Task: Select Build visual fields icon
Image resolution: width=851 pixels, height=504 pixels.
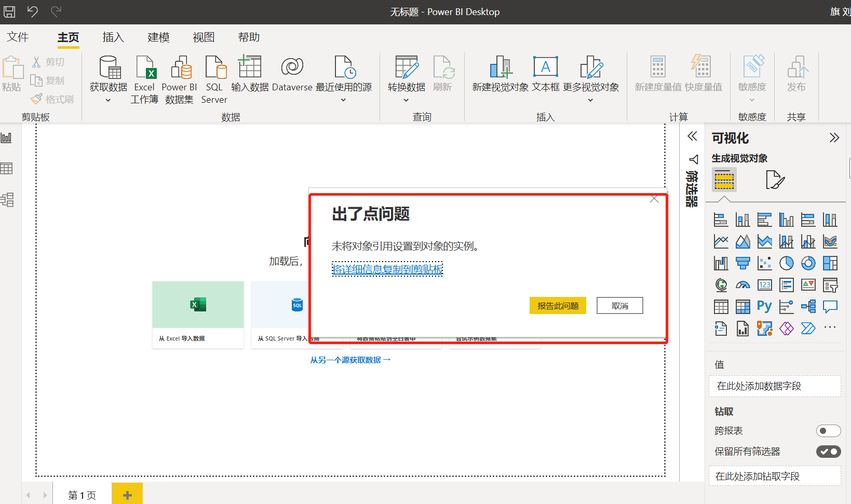Action: click(724, 180)
